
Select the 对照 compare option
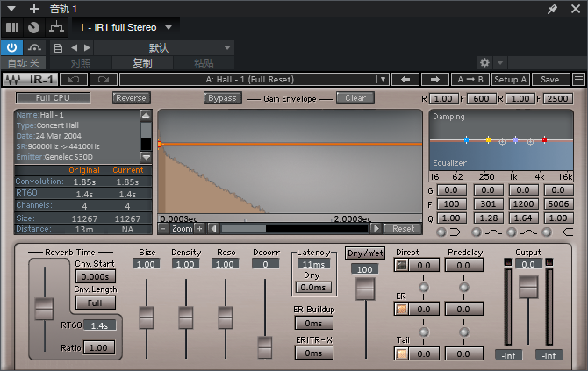pyautogui.click(x=81, y=63)
